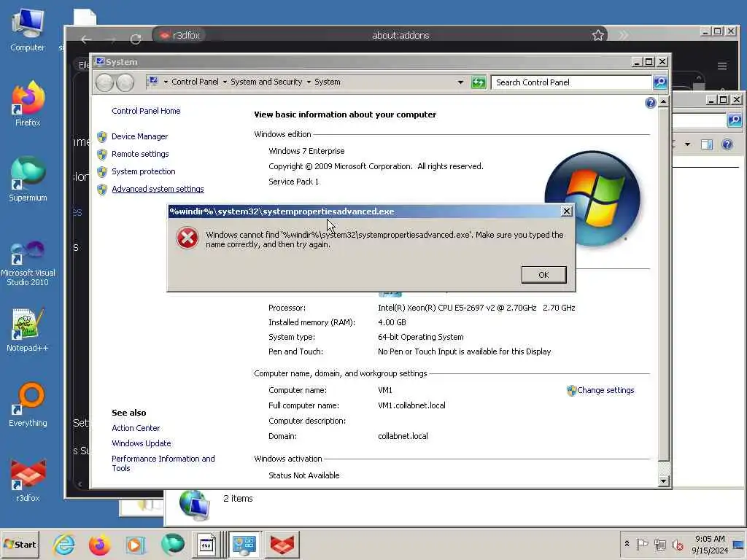Open the address bar history dropdown

(460, 82)
